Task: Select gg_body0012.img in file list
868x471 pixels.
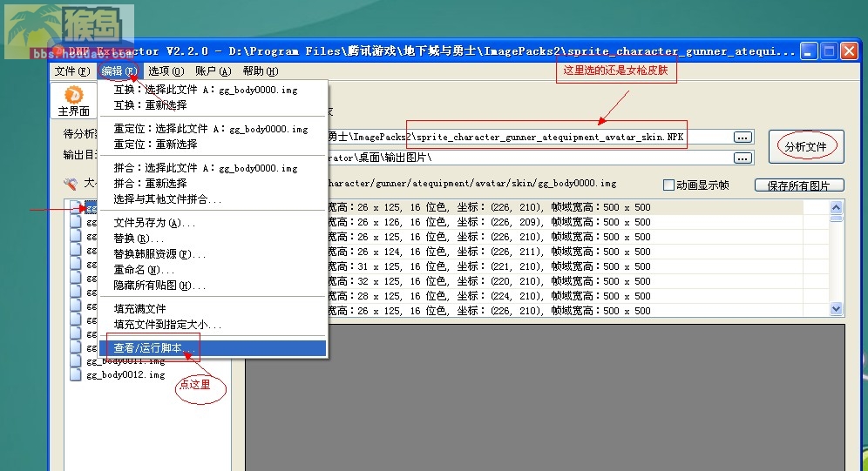Action: [x=125, y=375]
